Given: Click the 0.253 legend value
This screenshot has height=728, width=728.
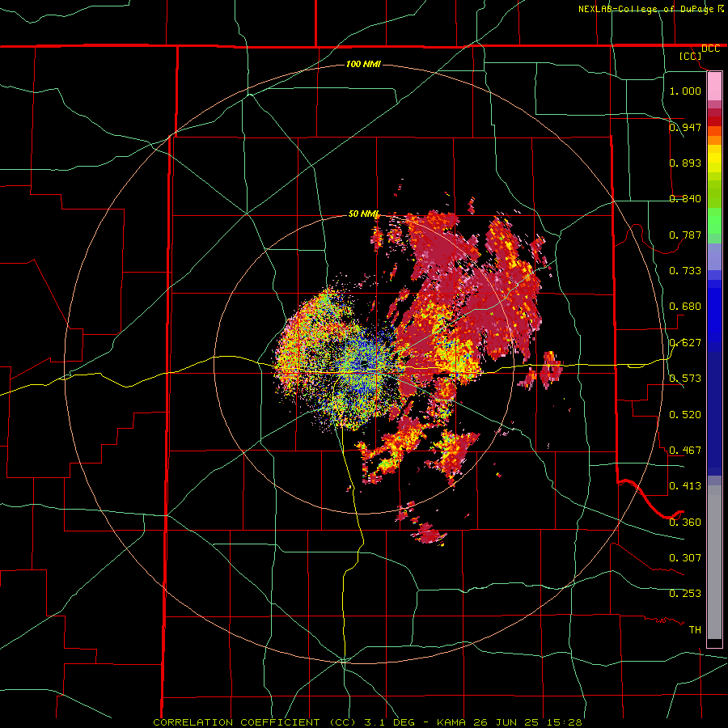Looking at the screenshot, I should (x=685, y=594).
